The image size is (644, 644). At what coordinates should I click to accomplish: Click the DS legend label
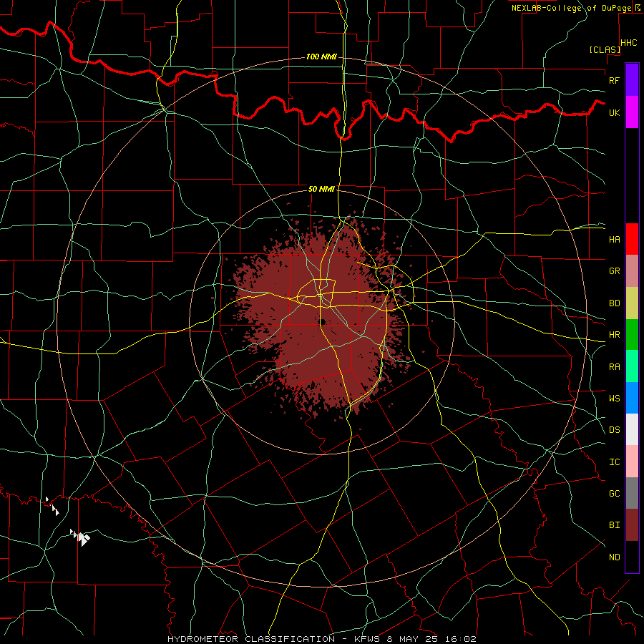tap(614, 430)
